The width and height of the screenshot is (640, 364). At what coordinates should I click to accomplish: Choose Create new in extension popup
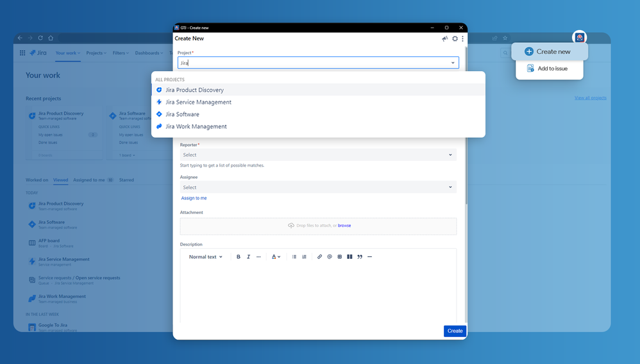click(x=550, y=51)
